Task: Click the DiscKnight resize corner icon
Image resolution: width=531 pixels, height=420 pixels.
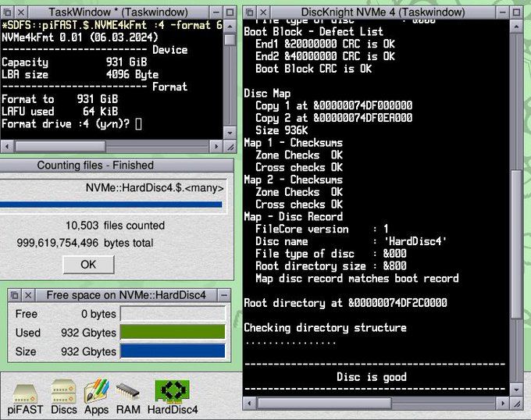Action: (x=517, y=403)
